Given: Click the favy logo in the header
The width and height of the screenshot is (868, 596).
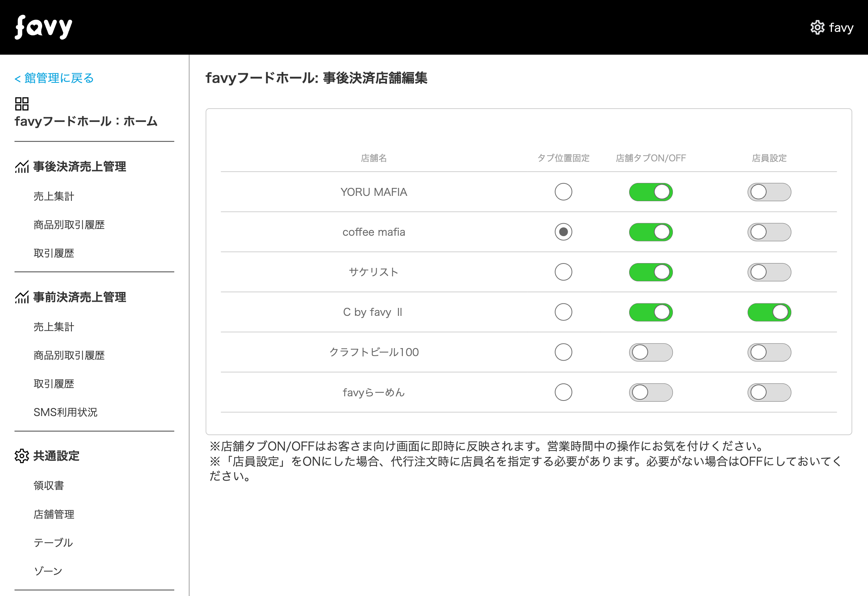Looking at the screenshot, I should pos(43,27).
